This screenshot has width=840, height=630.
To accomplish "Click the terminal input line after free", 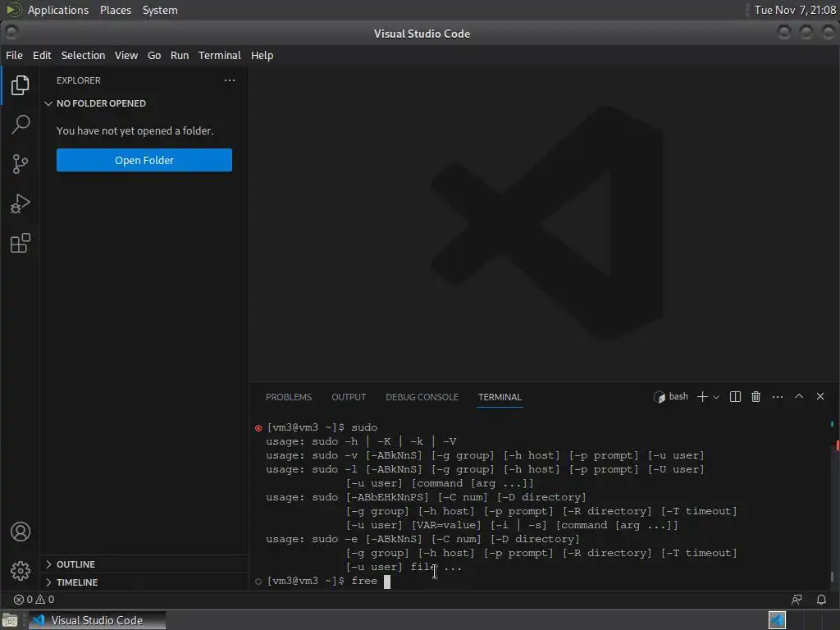I will coord(387,582).
